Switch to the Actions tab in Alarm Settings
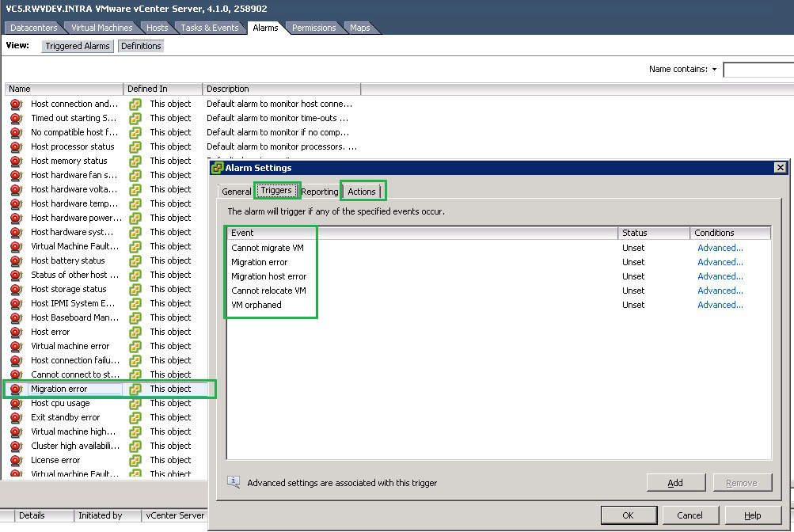 [x=362, y=192]
